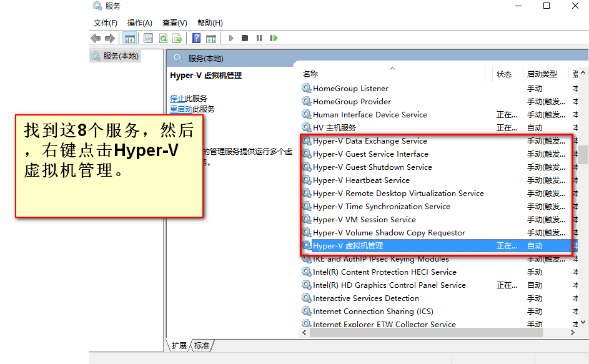The image size is (589, 364).
Task: Select the HV 主机服务 row
Action: tap(440, 128)
